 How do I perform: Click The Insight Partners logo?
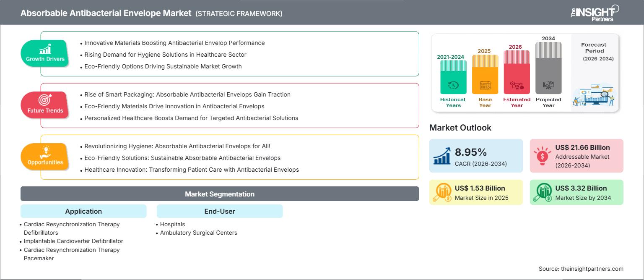[595, 13]
